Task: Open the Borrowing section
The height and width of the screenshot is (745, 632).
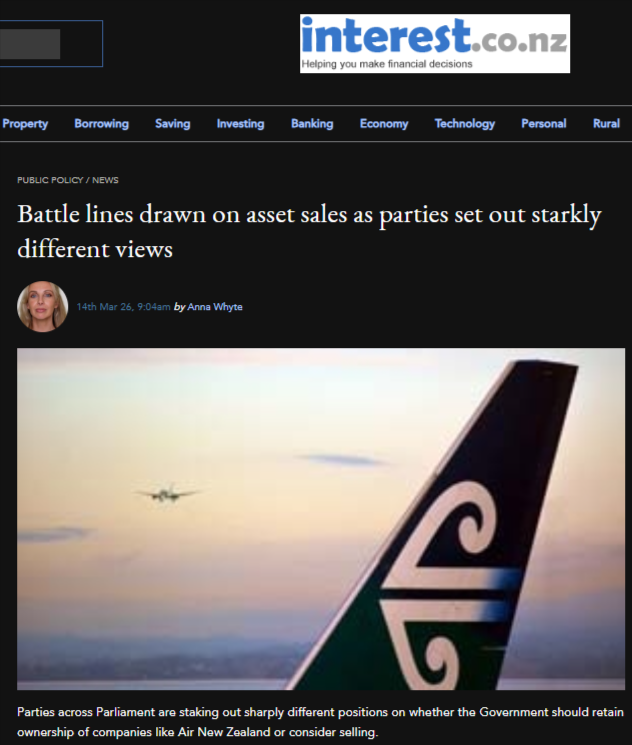Action: (x=101, y=124)
